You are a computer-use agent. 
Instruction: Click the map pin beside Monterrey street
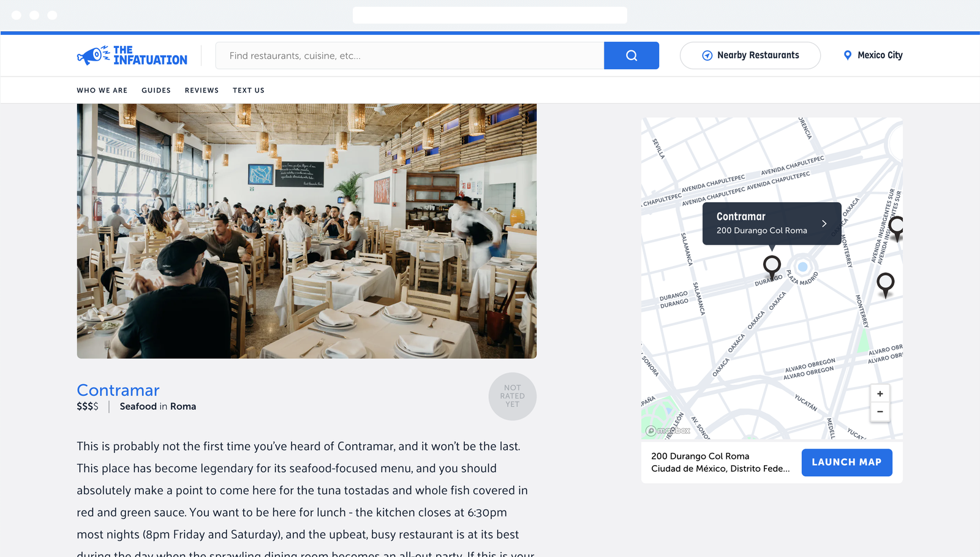886,284
